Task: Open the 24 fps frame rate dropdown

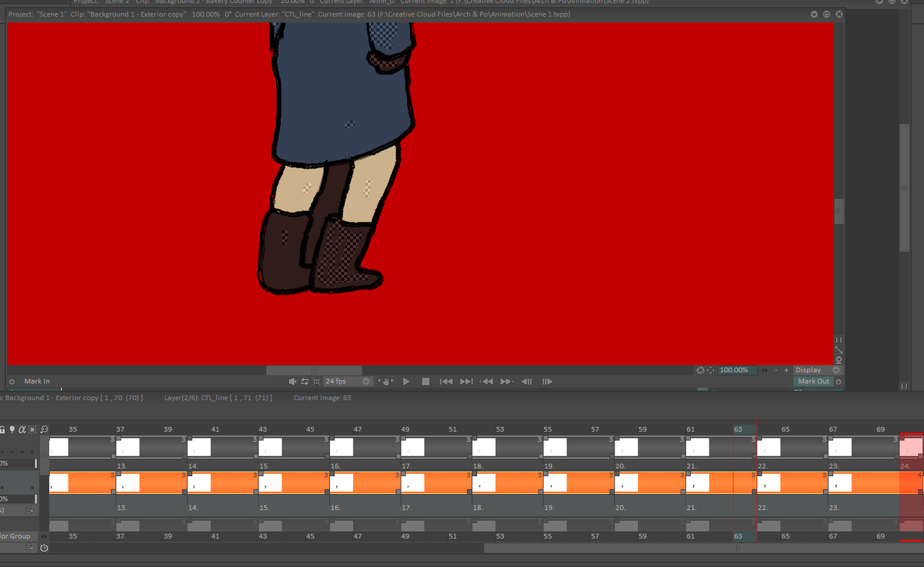Action: (347, 381)
